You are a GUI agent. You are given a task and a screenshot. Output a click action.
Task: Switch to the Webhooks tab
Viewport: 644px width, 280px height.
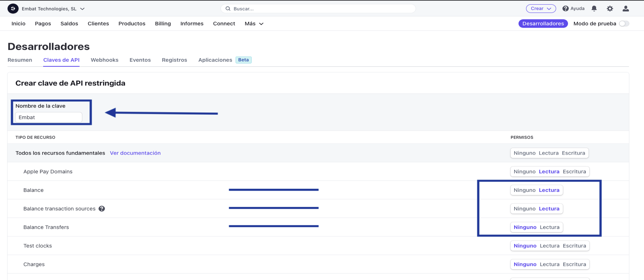[104, 60]
